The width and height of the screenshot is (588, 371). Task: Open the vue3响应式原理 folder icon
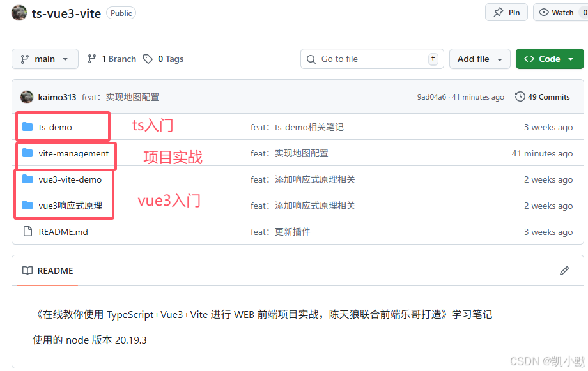27,206
